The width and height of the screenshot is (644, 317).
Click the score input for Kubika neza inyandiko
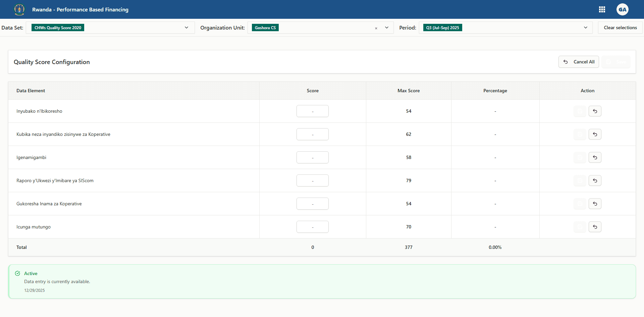click(x=312, y=134)
